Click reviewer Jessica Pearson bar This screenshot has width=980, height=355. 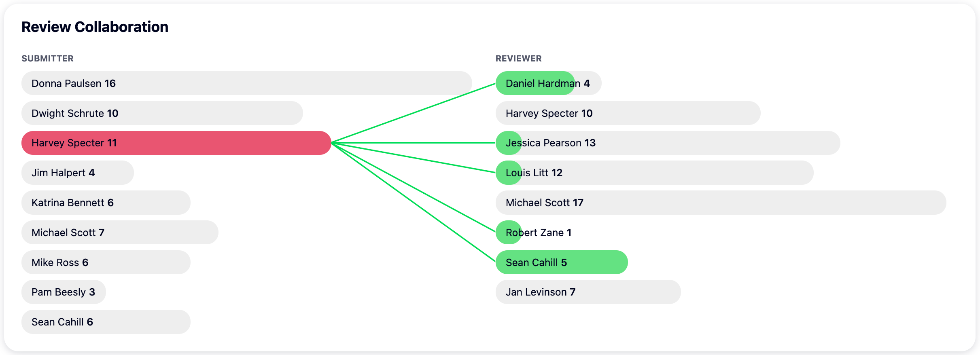(668, 143)
